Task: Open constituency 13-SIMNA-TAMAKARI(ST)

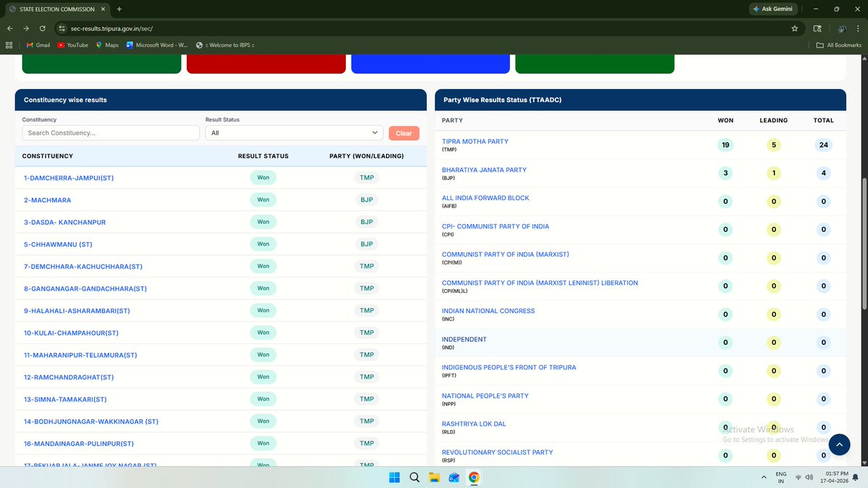Action: (x=65, y=399)
